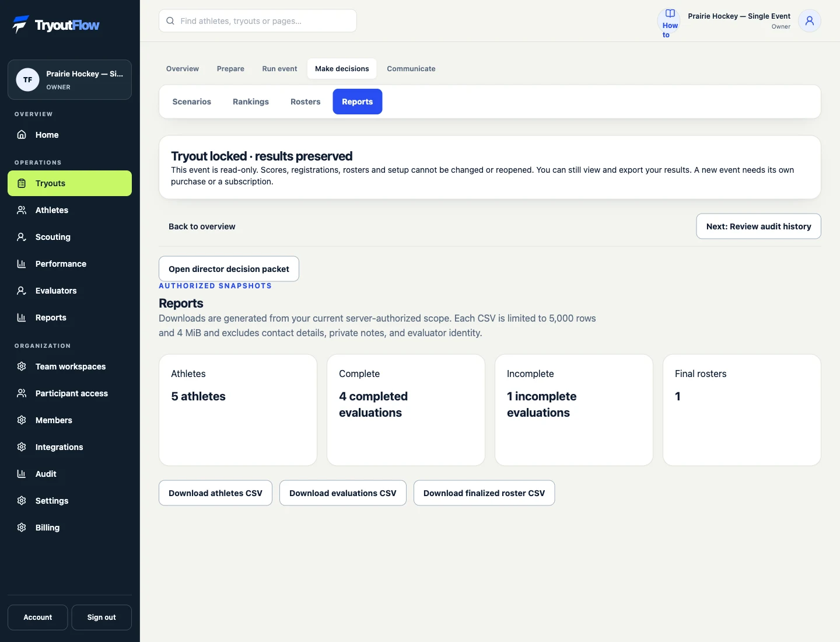The width and height of the screenshot is (840, 642).
Task: Click the Integrations gear icon
Action: click(x=22, y=447)
